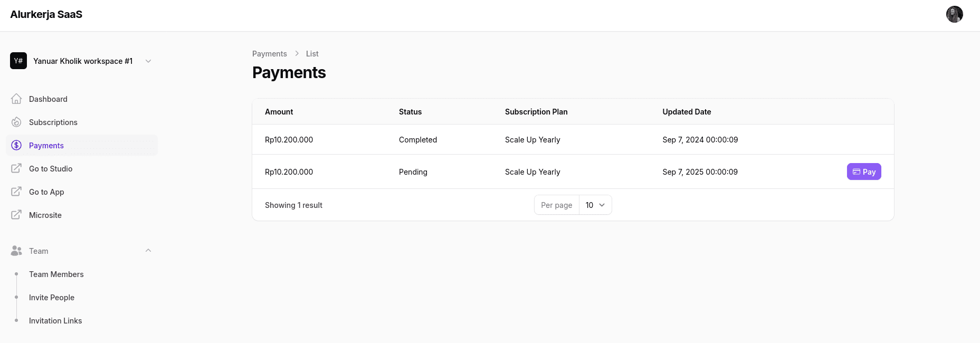Collapse the Team section chevron
The width and height of the screenshot is (980, 343).
(148, 251)
